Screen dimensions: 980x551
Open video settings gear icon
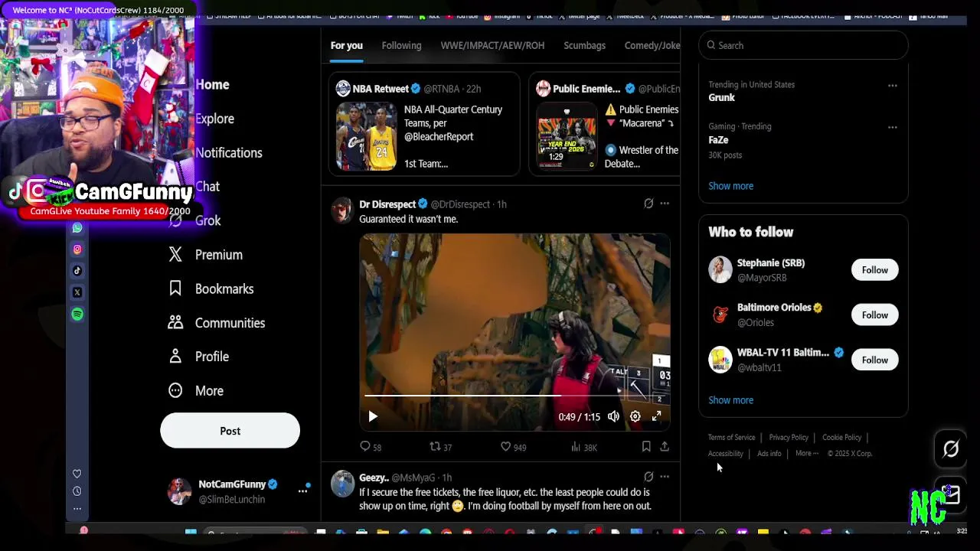(635, 416)
